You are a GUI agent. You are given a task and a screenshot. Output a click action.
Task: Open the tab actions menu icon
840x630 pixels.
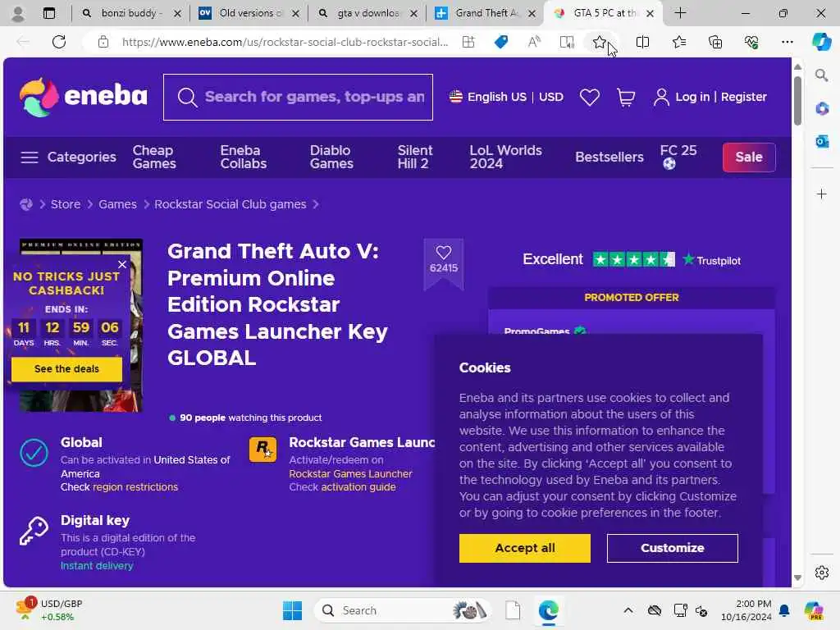48,13
